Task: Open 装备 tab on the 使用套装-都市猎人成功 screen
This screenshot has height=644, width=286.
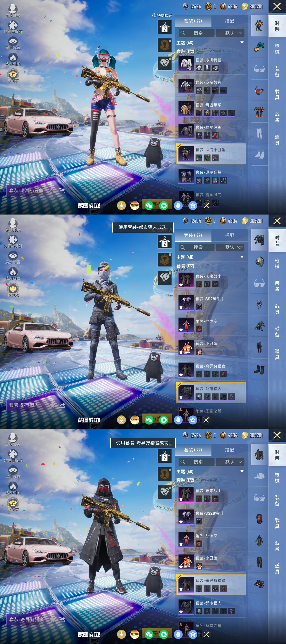Action: pos(277,286)
